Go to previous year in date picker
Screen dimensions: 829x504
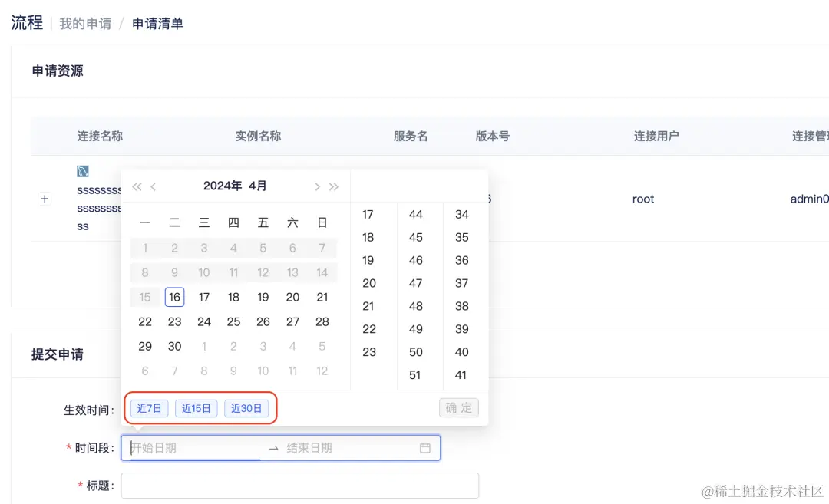[137, 186]
